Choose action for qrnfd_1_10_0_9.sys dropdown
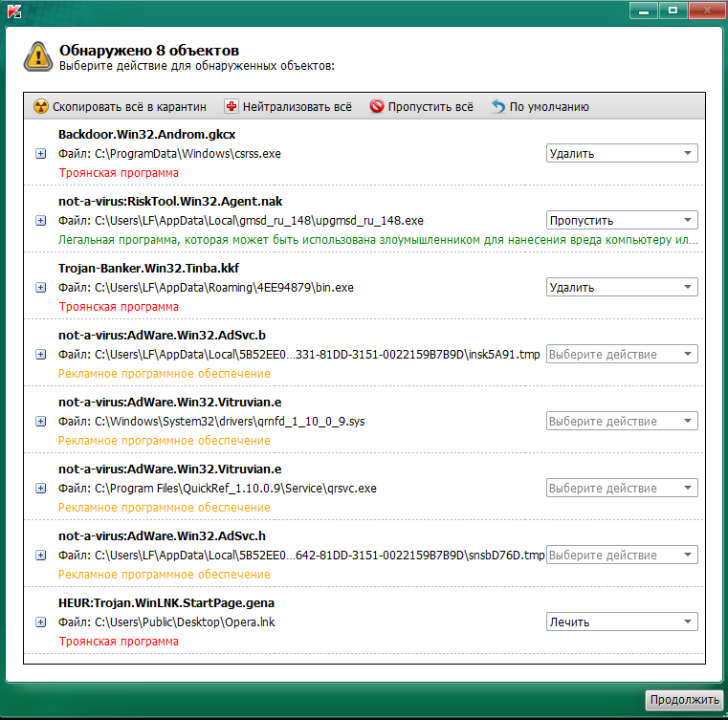 pos(621,421)
